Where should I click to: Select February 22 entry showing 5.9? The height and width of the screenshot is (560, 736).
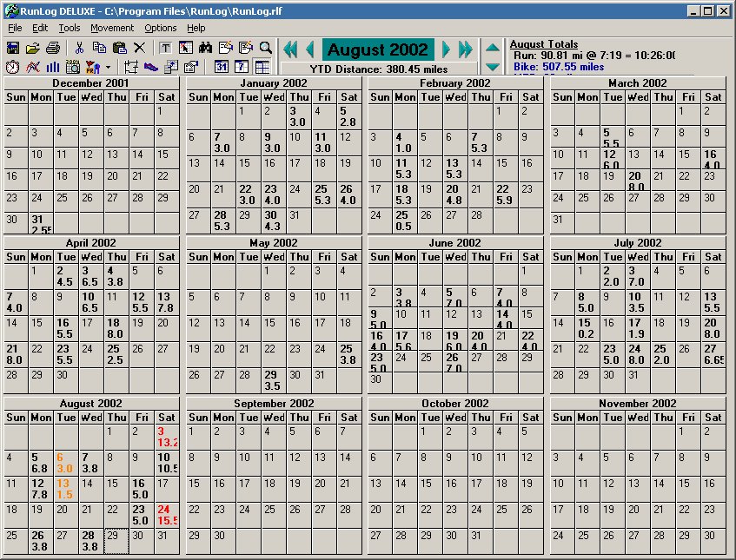point(506,194)
